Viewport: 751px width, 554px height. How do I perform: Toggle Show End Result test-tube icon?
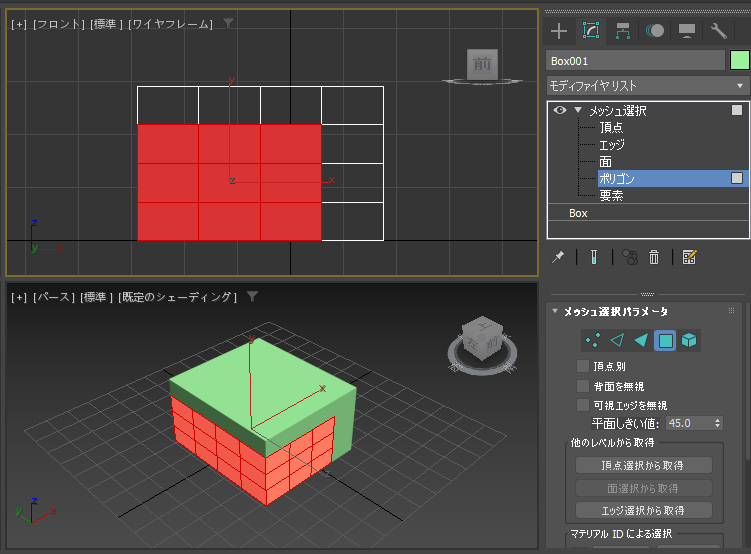594,257
